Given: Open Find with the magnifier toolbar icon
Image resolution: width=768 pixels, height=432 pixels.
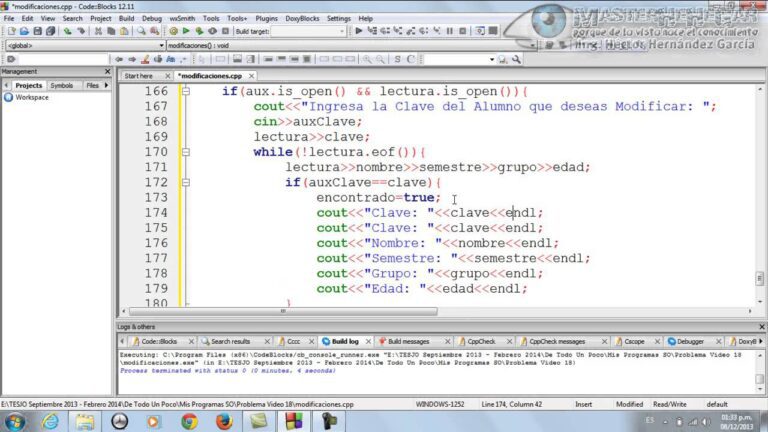Looking at the screenshot, I should 141,31.
